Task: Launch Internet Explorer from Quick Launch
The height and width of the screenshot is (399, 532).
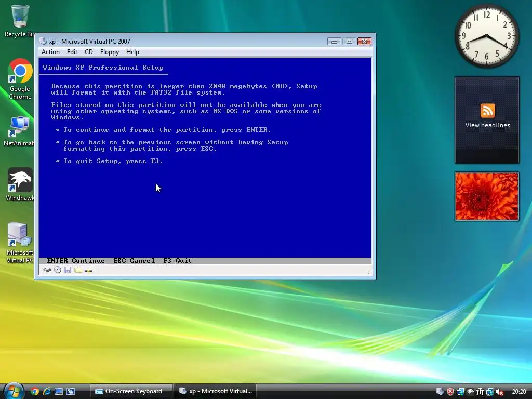Action: point(46,392)
